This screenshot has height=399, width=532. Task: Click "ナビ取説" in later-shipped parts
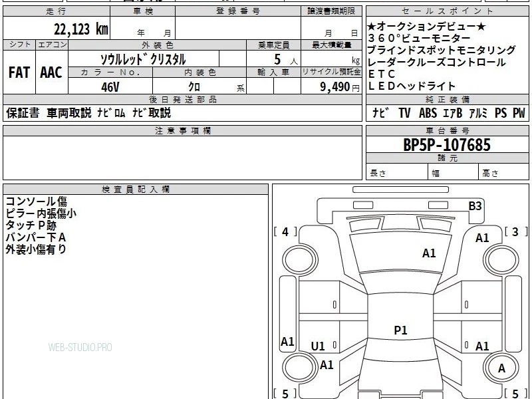click(x=152, y=113)
